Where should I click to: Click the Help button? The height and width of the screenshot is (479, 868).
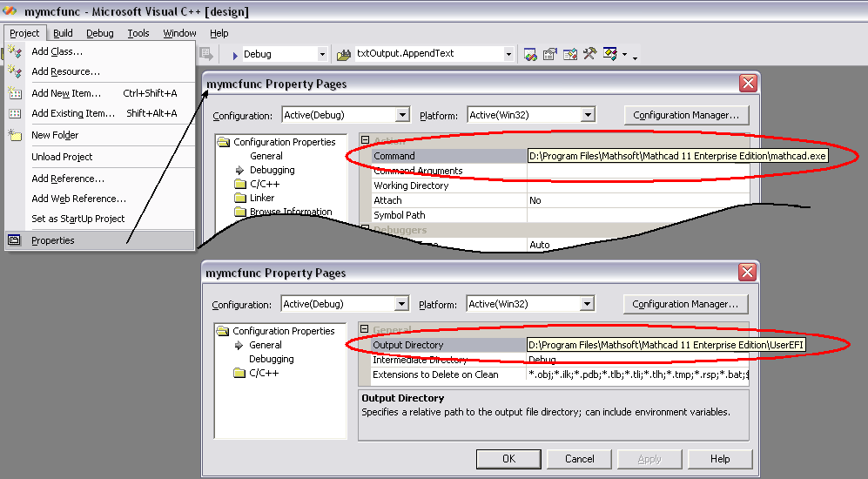coord(720,458)
